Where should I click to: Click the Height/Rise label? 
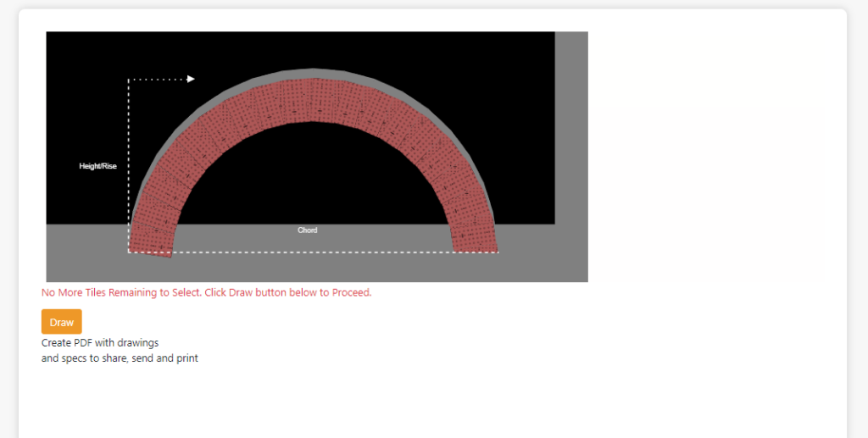98,166
